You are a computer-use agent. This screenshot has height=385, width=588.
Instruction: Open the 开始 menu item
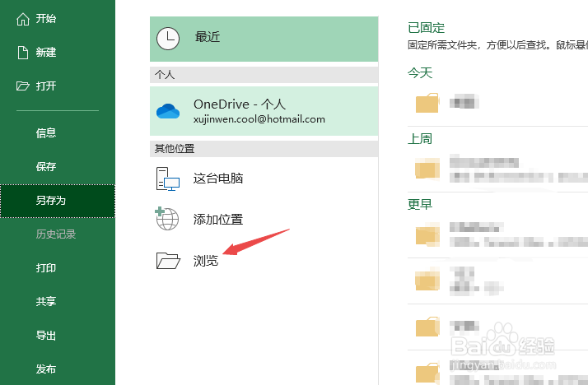(x=58, y=19)
